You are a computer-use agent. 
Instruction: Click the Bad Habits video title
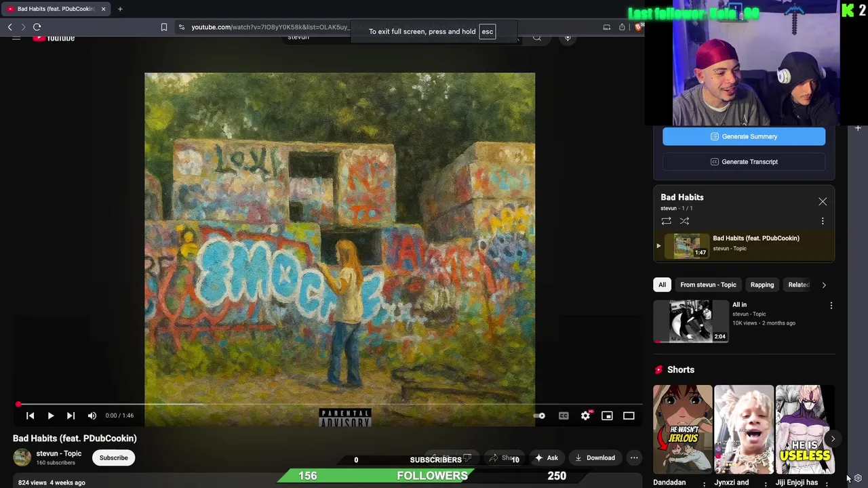75,439
